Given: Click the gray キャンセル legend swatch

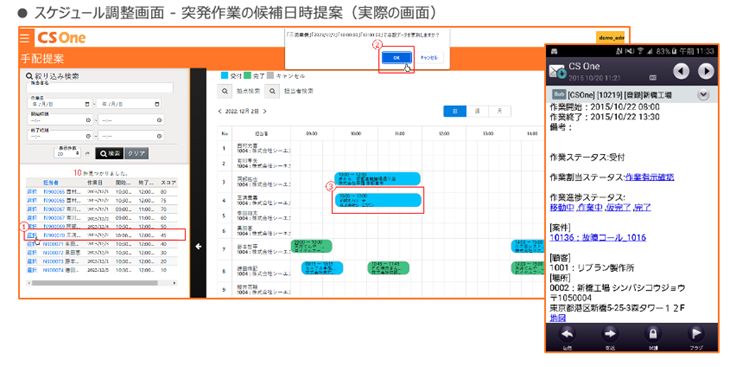Looking at the screenshot, I should click(x=270, y=76).
